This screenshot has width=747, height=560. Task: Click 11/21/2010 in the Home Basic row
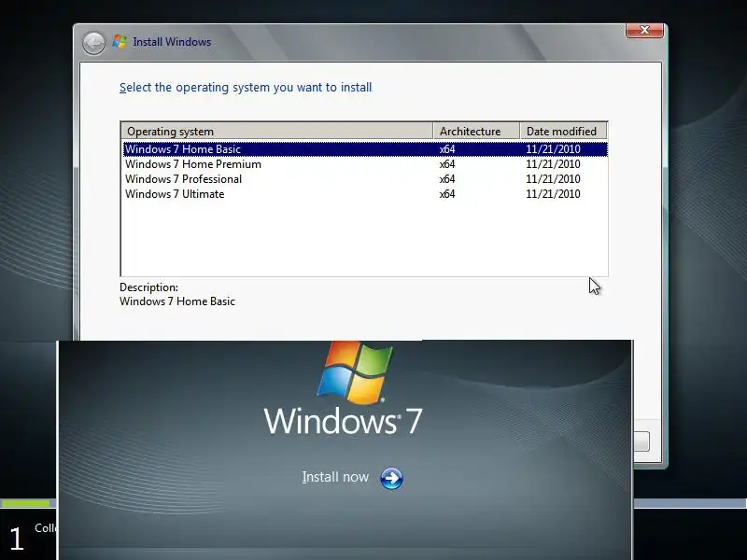(553, 149)
